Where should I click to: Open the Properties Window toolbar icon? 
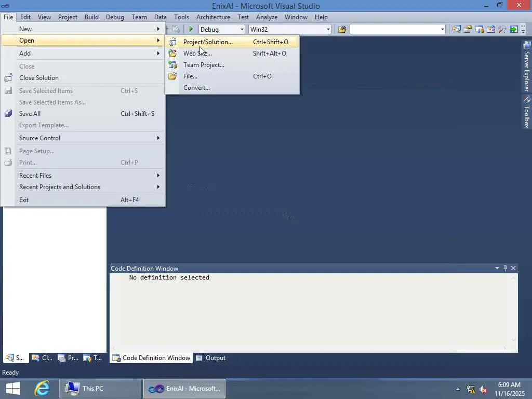468,29
